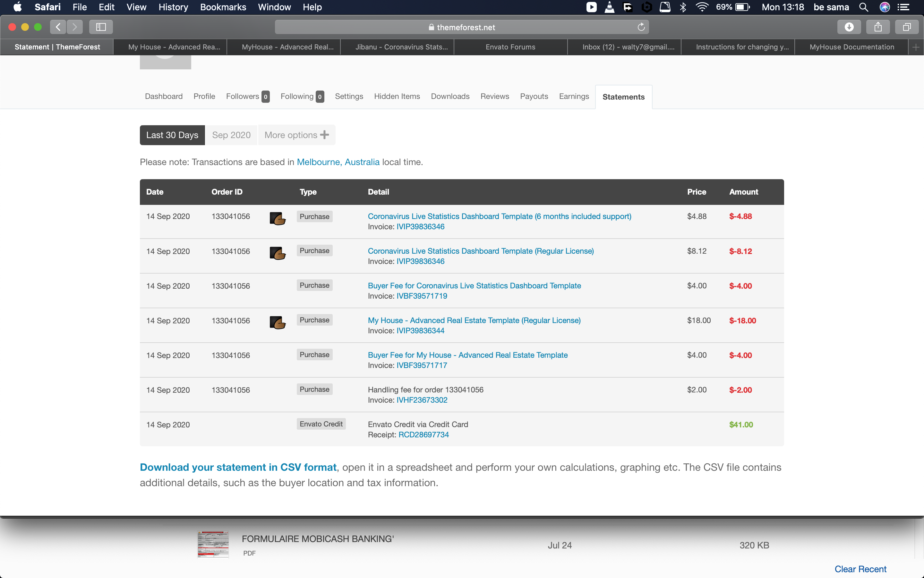This screenshot has height=578, width=924.
Task: Open the Window menu
Action: 274,7
